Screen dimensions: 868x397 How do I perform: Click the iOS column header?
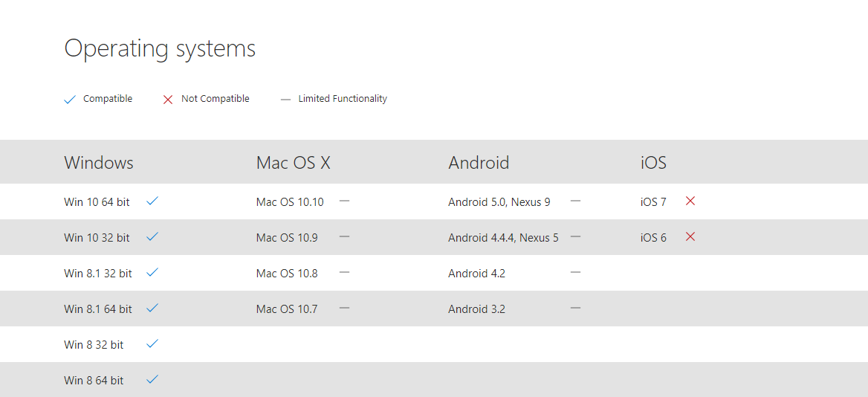click(653, 163)
